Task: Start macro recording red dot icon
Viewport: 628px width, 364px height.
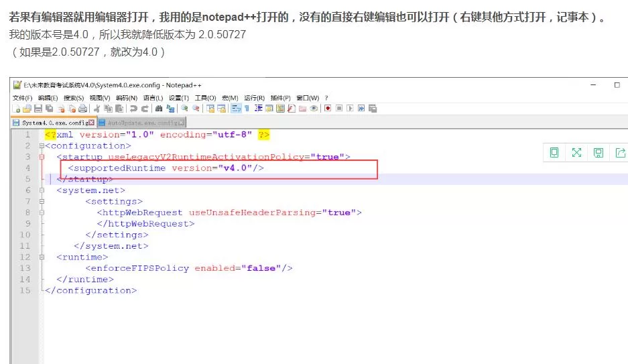Action: 328,109
